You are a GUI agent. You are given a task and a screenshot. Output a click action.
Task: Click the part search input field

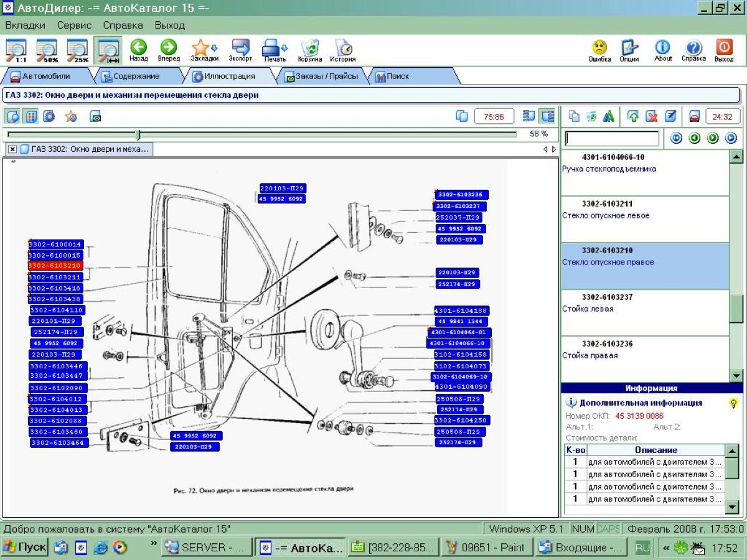(x=611, y=138)
